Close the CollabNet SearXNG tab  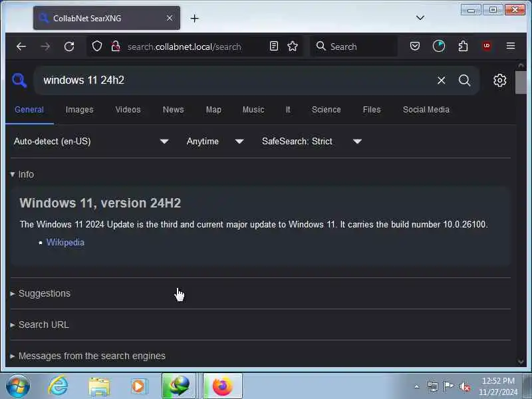point(170,18)
